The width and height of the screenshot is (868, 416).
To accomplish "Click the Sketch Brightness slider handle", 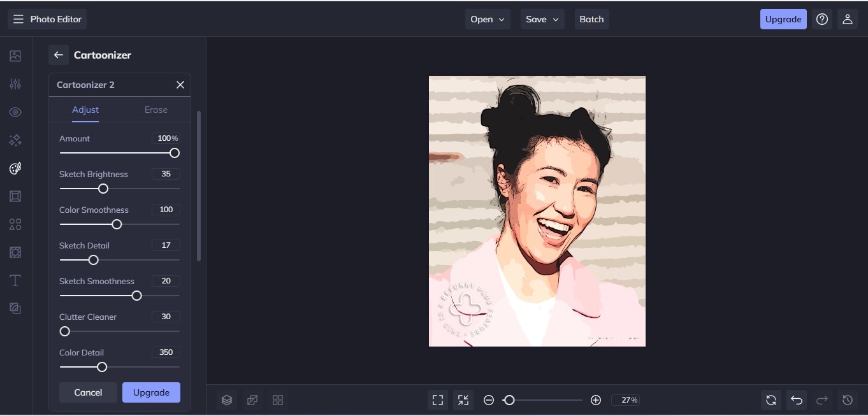I will (x=103, y=189).
